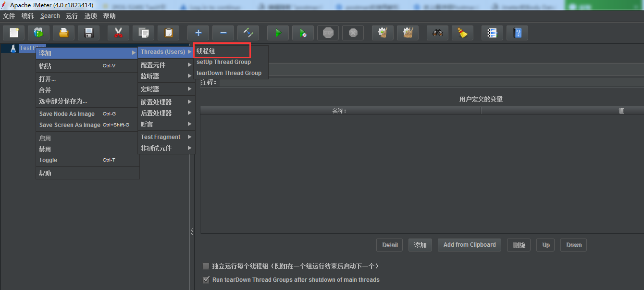This screenshot has height=290, width=644.
Task: Choose Save Node As Image
Action: click(x=87, y=114)
